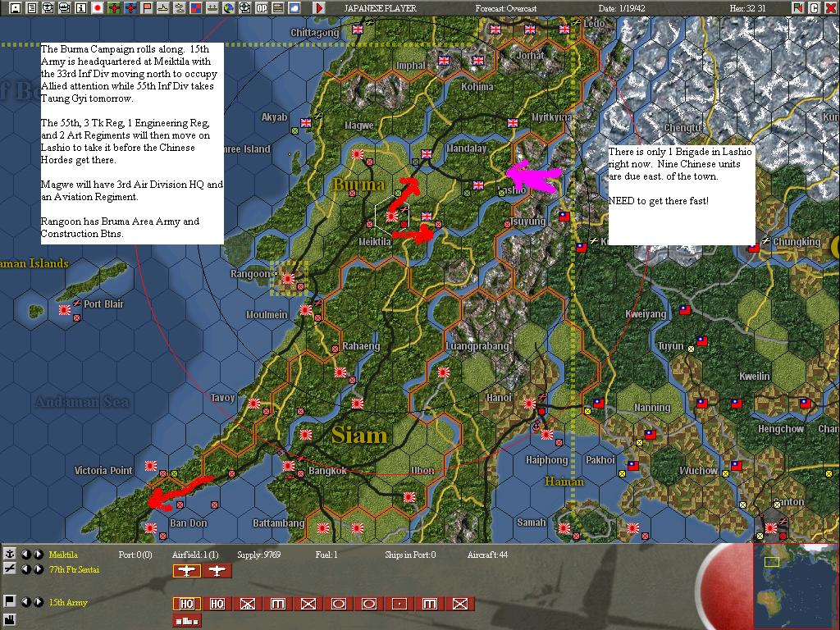Image resolution: width=840 pixels, height=630 pixels.
Task: Open the OP operations report icon
Action: pyautogui.click(x=262, y=8)
